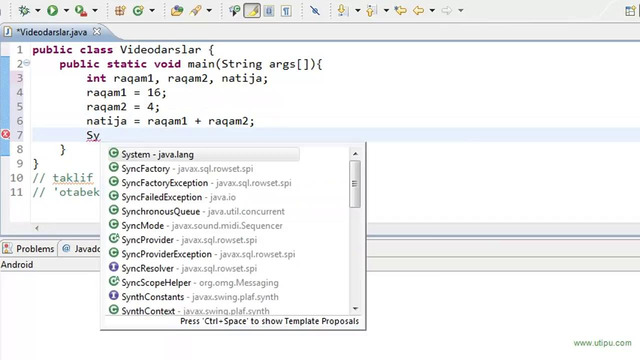Screen dimensions: 640x360
Task: Click proposal list scroll down arrow
Action: pos(355,309)
